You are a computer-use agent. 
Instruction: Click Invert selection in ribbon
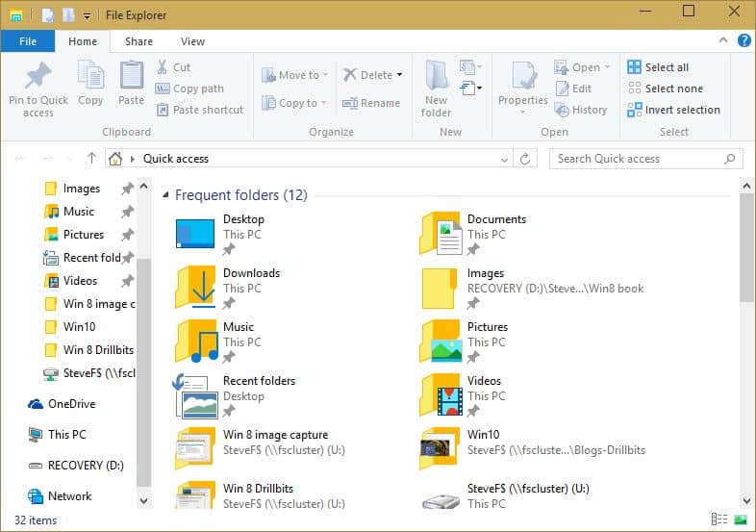tap(673, 110)
